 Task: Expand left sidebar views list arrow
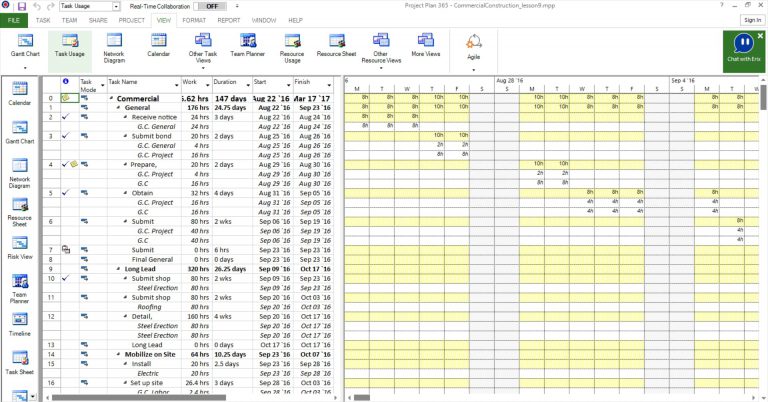click(x=33, y=397)
